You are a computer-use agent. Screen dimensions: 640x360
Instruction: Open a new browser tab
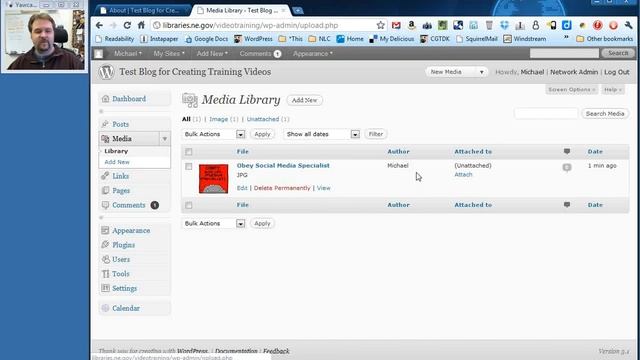298,11
